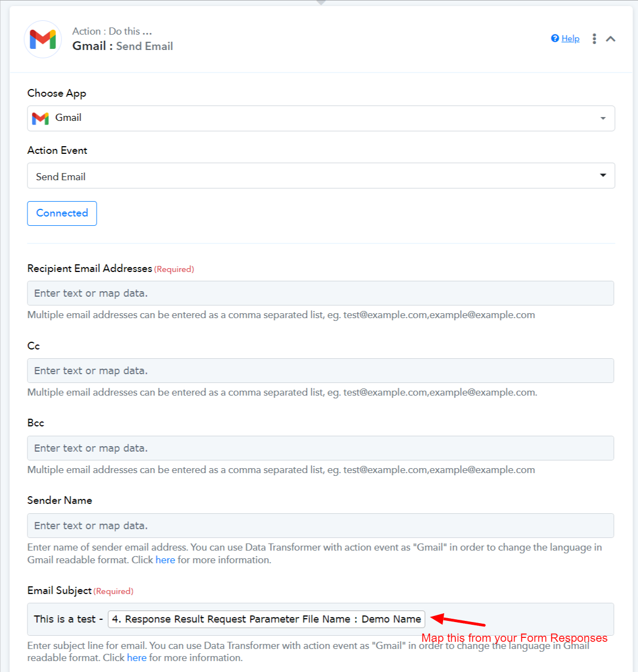Select the mapped Response Result File Name tag
This screenshot has width=638, height=672.
coord(266,619)
